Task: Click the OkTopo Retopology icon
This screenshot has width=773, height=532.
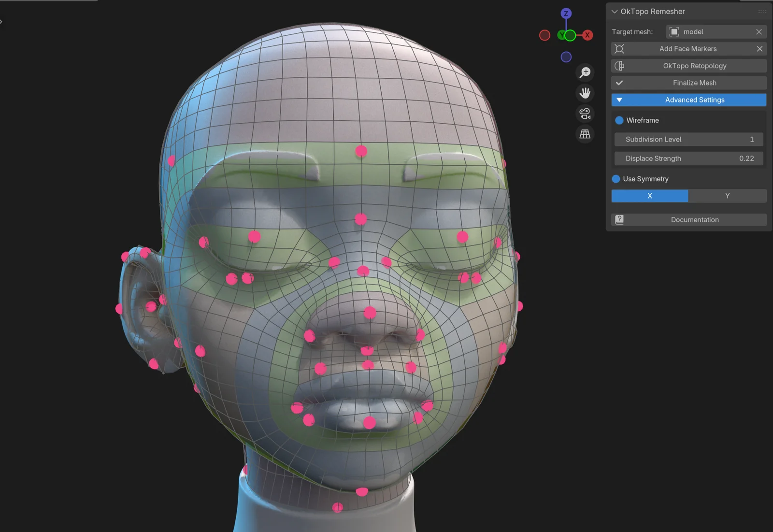Action: pos(619,66)
